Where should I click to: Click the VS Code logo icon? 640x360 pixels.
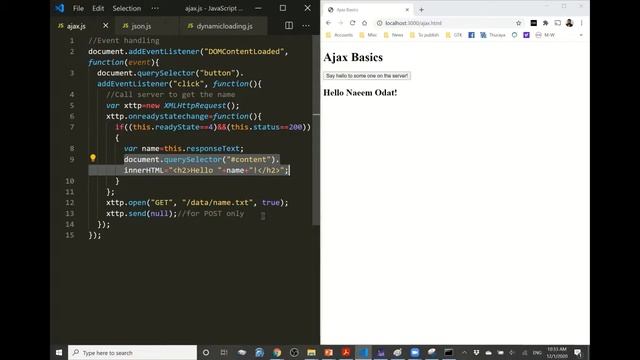(60, 8)
